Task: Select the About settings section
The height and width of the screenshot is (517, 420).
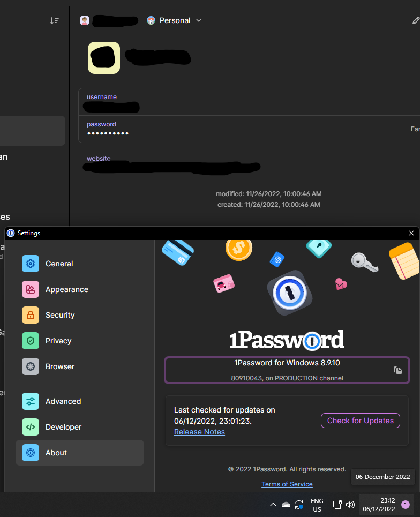Action: pyautogui.click(x=80, y=453)
